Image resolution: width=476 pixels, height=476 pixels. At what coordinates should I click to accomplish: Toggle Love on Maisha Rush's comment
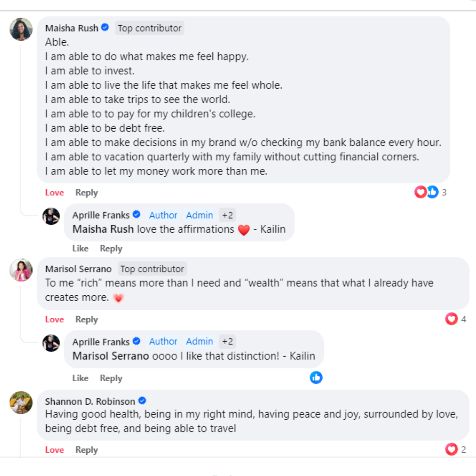tap(54, 193)
